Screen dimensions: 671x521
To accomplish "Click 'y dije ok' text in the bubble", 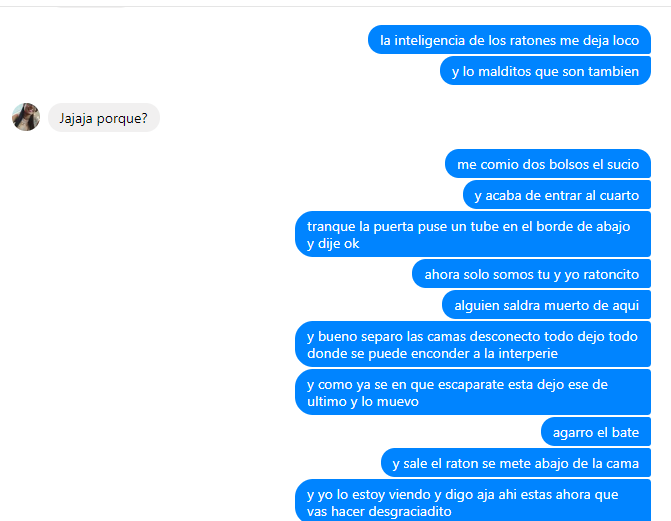I will [333, 244].
